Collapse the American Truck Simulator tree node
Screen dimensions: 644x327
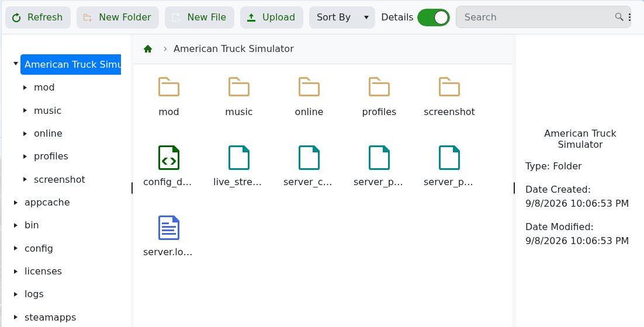(16, 64)
